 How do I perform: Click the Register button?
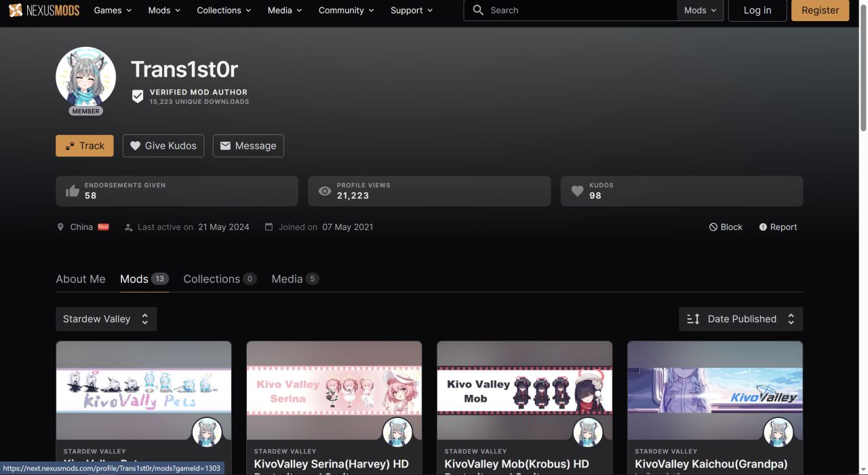tap(820, 10)
